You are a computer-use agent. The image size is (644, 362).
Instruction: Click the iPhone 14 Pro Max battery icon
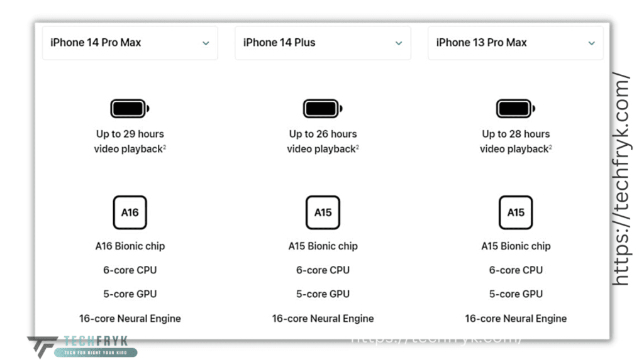click(x=130, y=109)
